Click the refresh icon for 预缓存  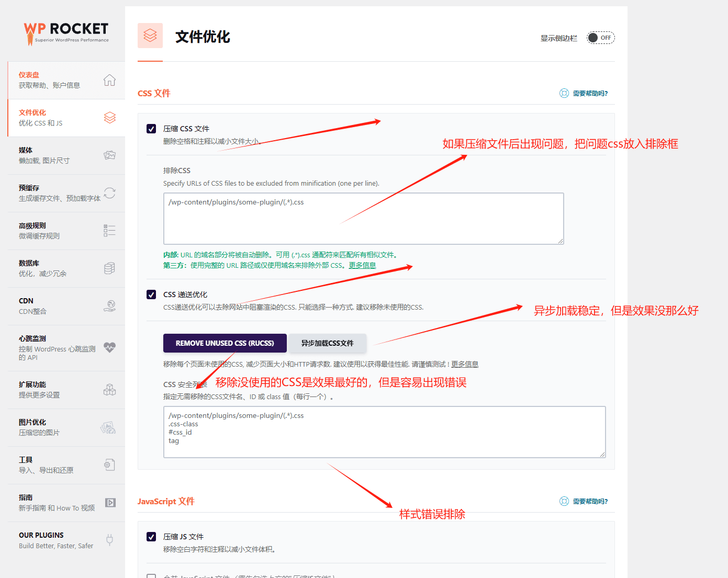coord(109,193)
